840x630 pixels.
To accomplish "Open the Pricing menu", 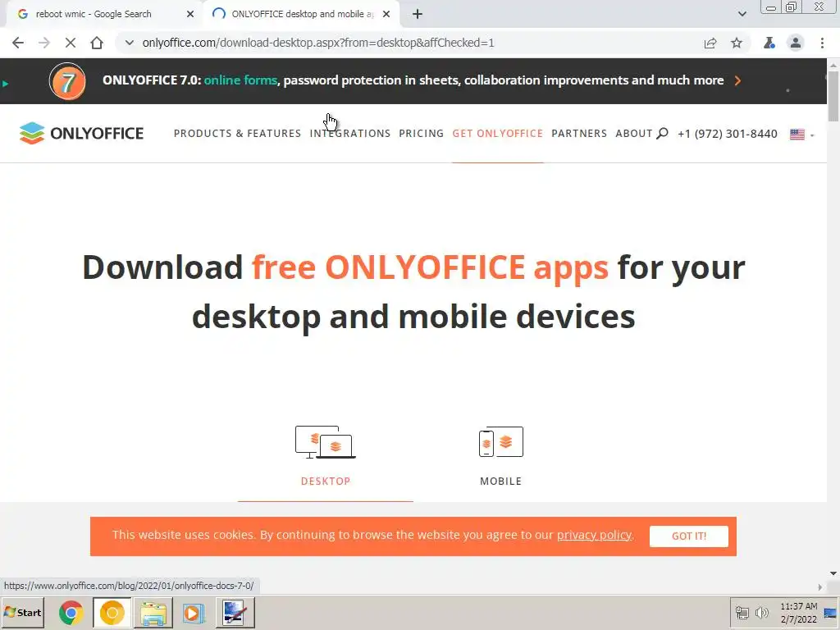I will click(x=421, y=134).
